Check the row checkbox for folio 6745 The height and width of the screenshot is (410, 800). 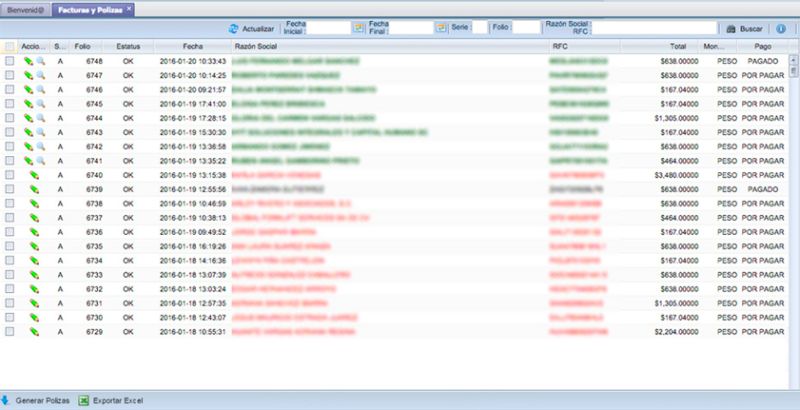tap(10, 103)
